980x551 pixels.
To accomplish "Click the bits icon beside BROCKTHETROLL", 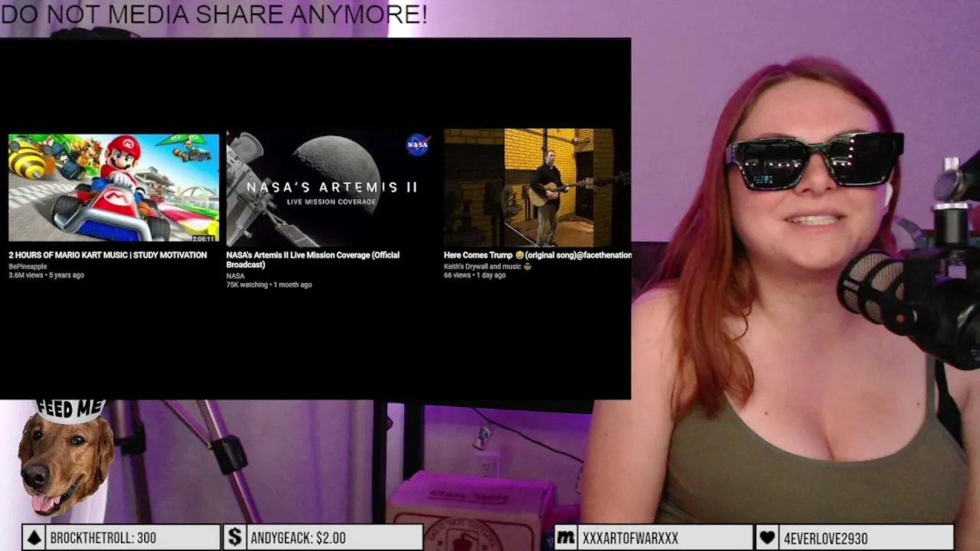I will [x=34, y=538].
